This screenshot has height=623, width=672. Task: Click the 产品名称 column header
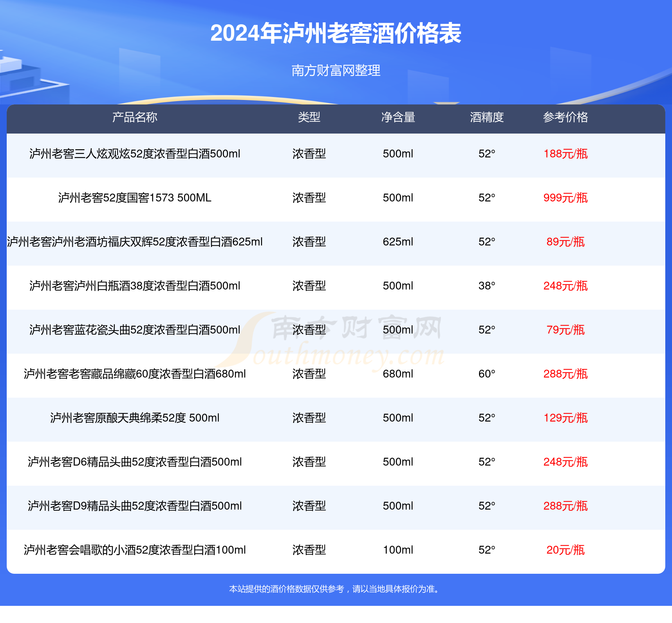click(x=135, y=117)
